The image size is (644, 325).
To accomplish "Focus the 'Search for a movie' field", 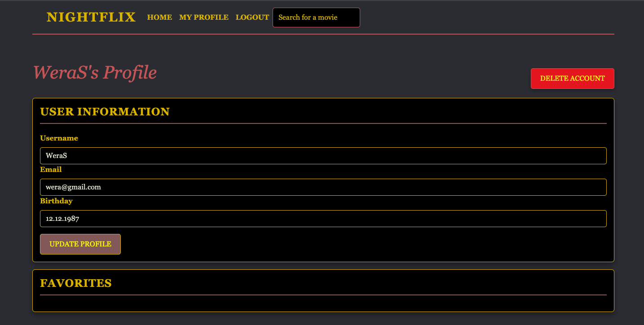I will coord(316,18).
